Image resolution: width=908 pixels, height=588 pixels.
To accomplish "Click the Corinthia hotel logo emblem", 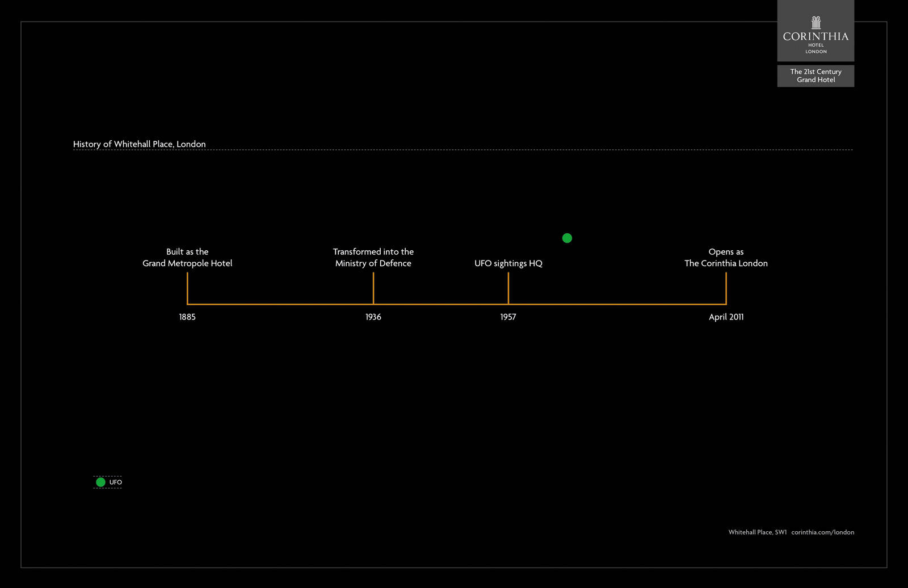I will (815, 22).
